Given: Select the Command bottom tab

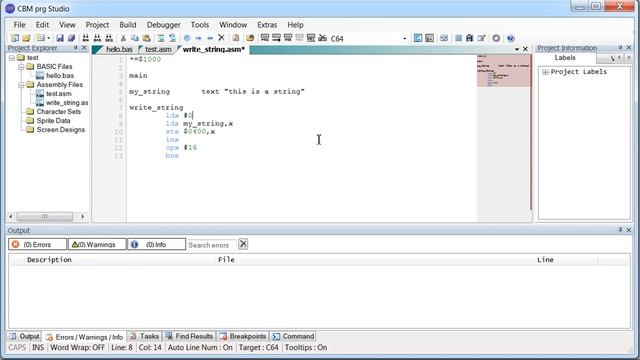Looking at the screenshot, I should click(x=293, y=336).
